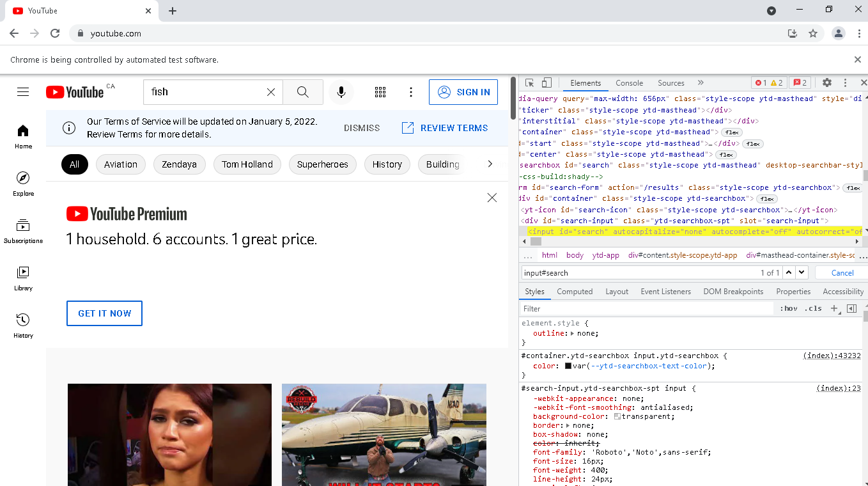The height and width of the screenshot is (486, 868).
Task: Toggle the .cls element classes panel
Action: pyautogui.click(x=813, y=308)
